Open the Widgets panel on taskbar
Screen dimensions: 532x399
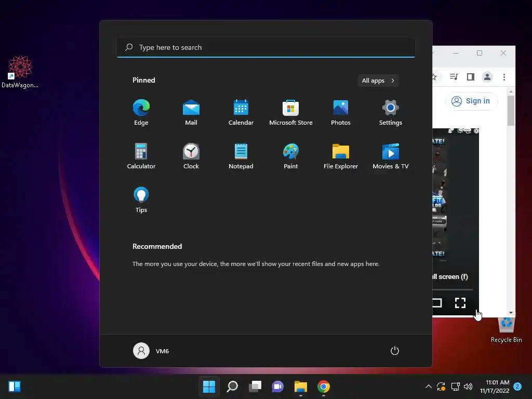coord(15,387)
